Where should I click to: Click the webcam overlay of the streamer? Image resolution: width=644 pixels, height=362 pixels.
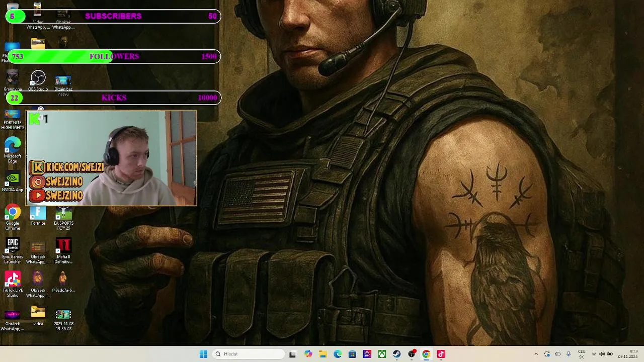click(x=111, y=158)
